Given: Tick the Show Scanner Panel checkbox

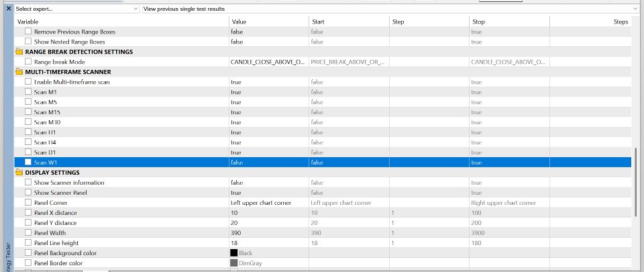Looking at the screenshot, I should (x=28, y=192).
